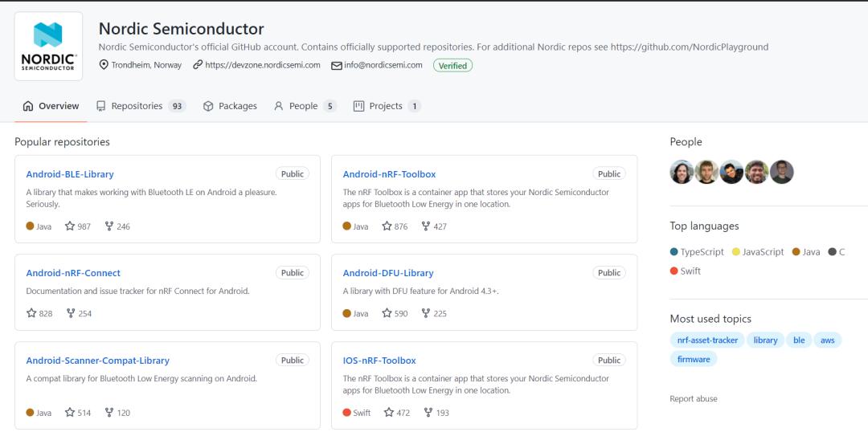Go to the People tab

pos(305,106)
